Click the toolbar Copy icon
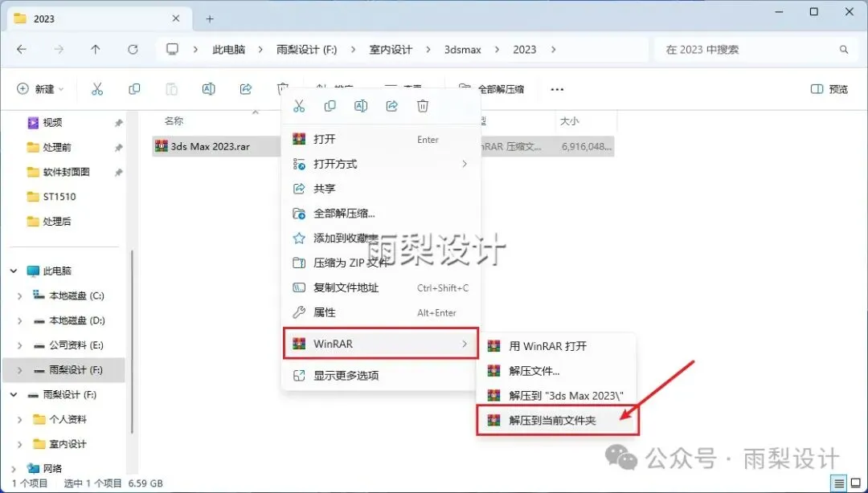This screenshot has width=868, height=493. [134, 89]
